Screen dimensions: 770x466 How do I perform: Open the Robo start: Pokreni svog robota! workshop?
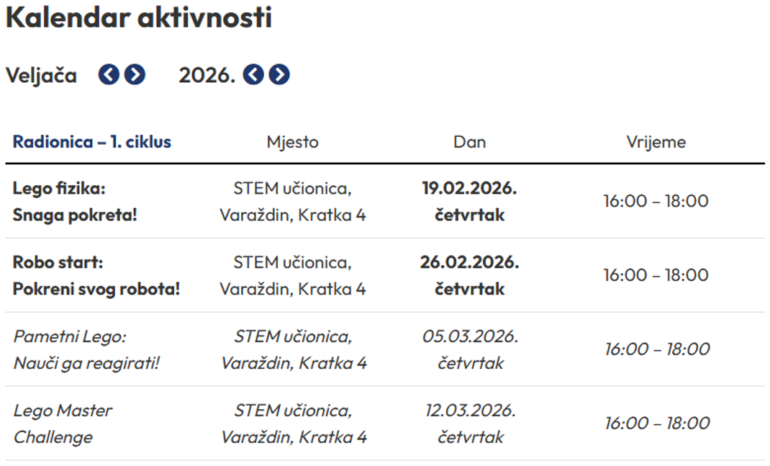96,275
